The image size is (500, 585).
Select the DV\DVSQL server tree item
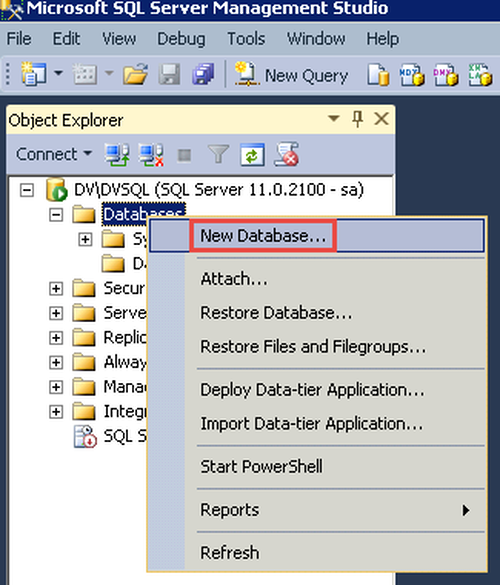pos(218,190)
